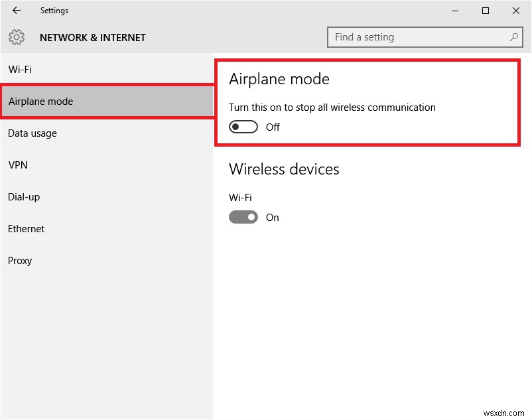Click the Wireless devices heading
Image resolution: width=532 pixels, height=420 pixels.
284,169
